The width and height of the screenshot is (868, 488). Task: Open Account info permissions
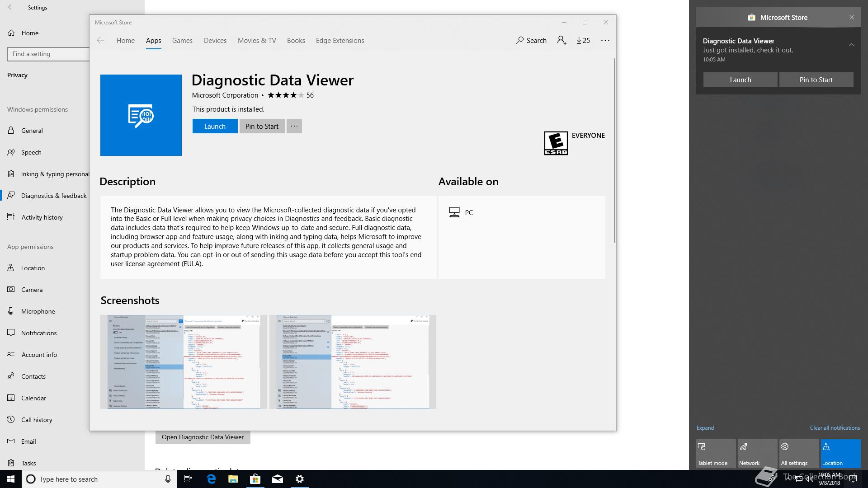(39, 355)
